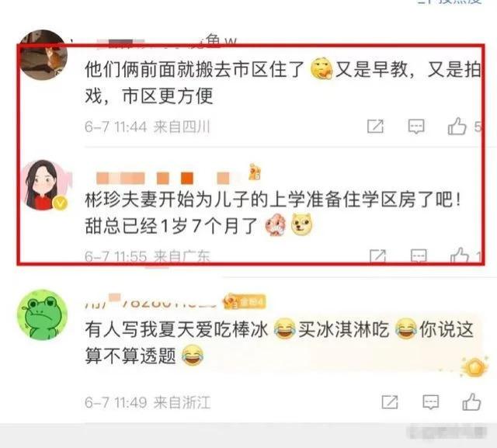Tap the gold medal icon on frog comment
Viewport: 497px width, 448px height.
[x=474, y=367]
